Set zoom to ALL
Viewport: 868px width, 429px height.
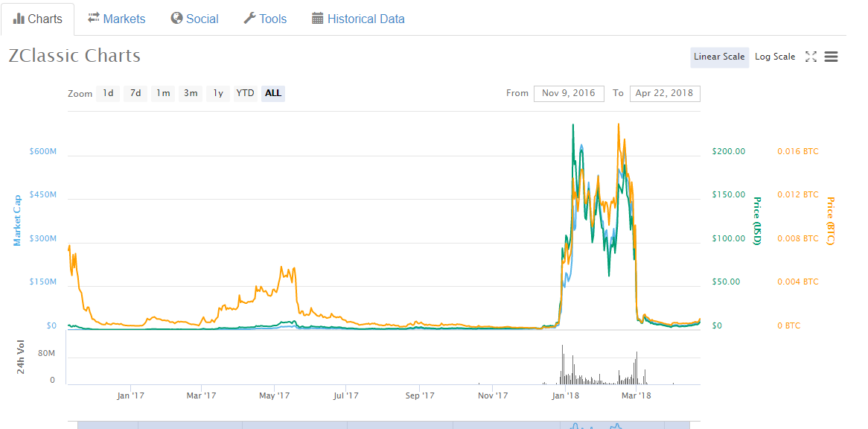[273, 94]
